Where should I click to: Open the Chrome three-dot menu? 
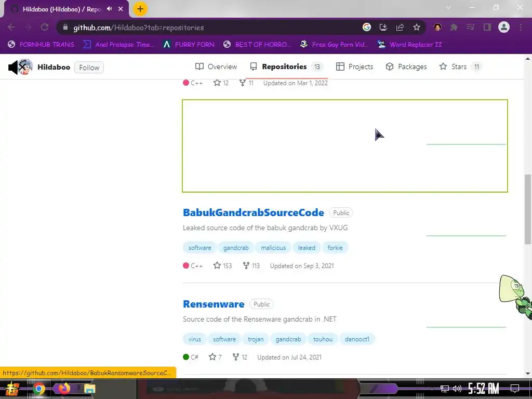[521, 27]
